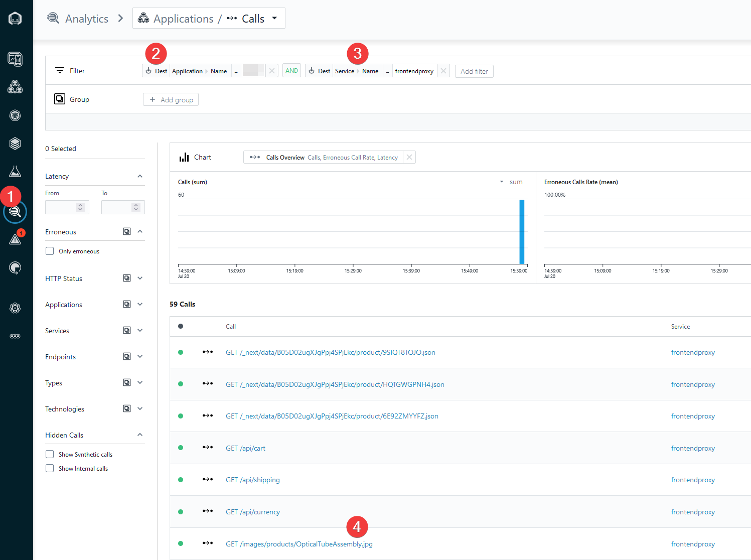Open the Applications / Calls dropdown
This screenshot has width=751, height=560.
(x=209, y=18)
